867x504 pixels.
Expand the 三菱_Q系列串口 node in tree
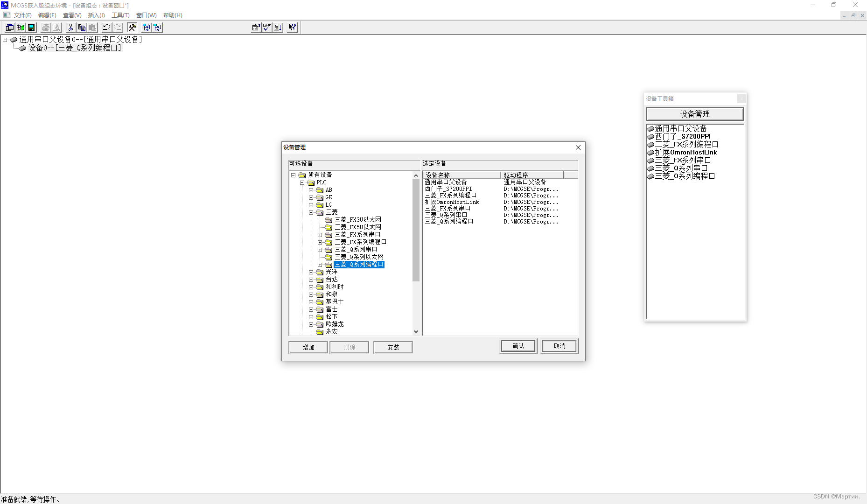(x=320, y=250)
